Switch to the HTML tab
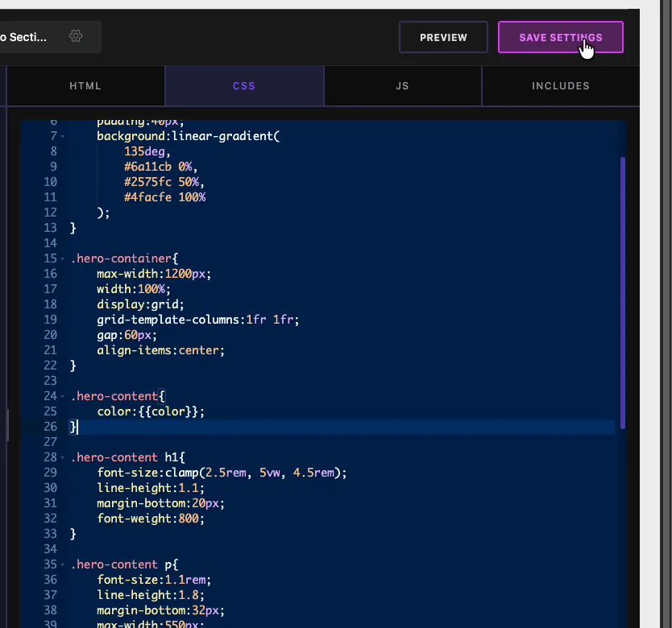The height and width of the screenshot is (628, 672). (85, 85)
